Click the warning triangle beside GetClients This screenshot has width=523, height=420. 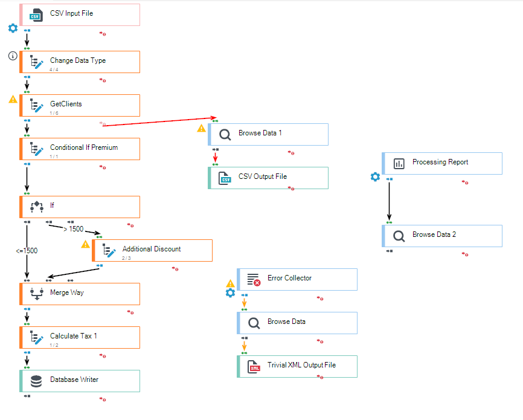click(13, 99)
